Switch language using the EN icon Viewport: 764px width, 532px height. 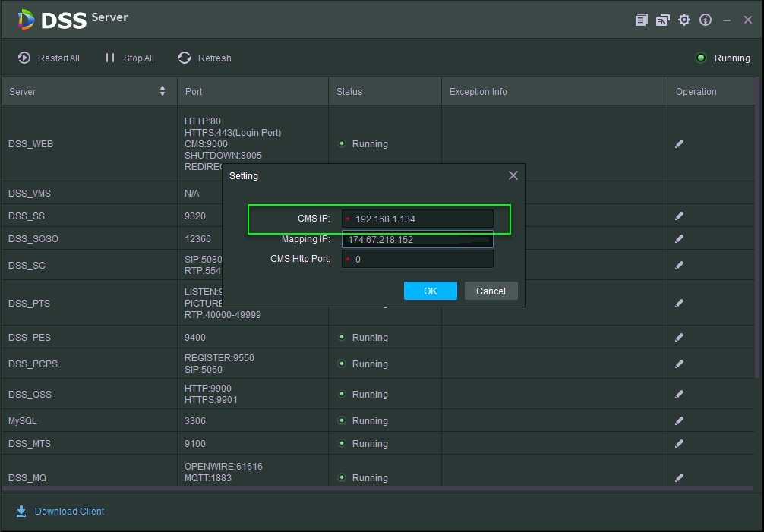[663, 20]
